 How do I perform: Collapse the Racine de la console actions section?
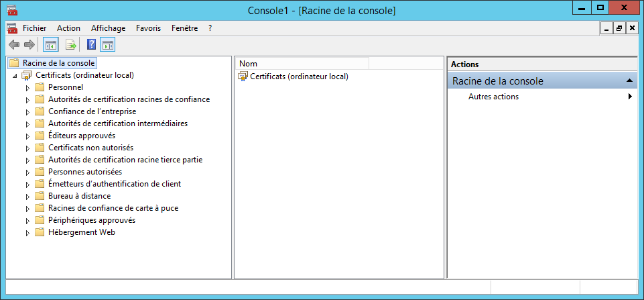[x=629, y=81]
